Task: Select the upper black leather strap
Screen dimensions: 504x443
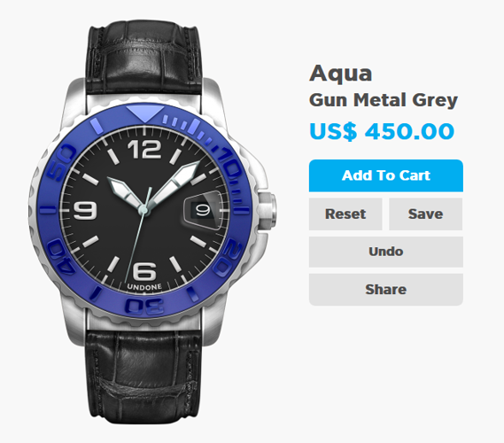Action: 144,56
